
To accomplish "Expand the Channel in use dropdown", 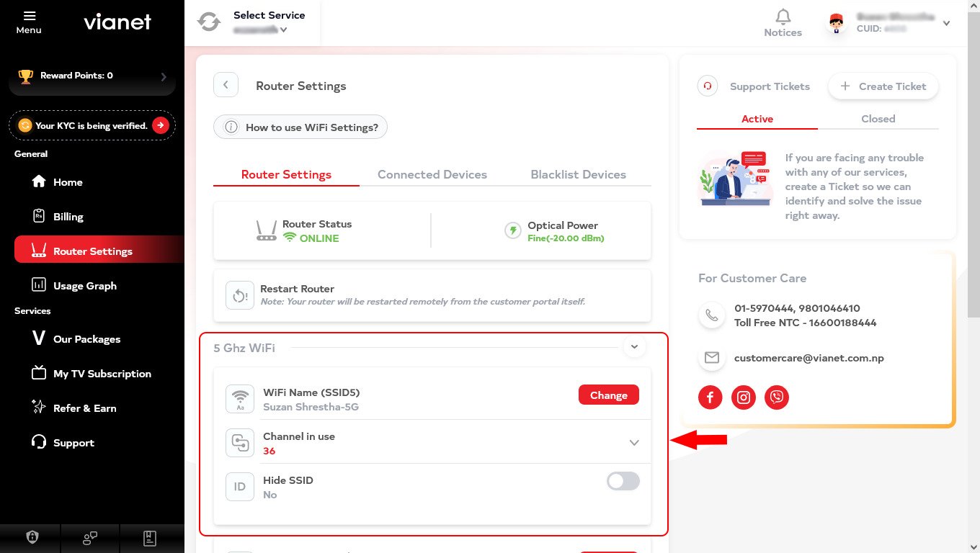I will click(634, 443).
